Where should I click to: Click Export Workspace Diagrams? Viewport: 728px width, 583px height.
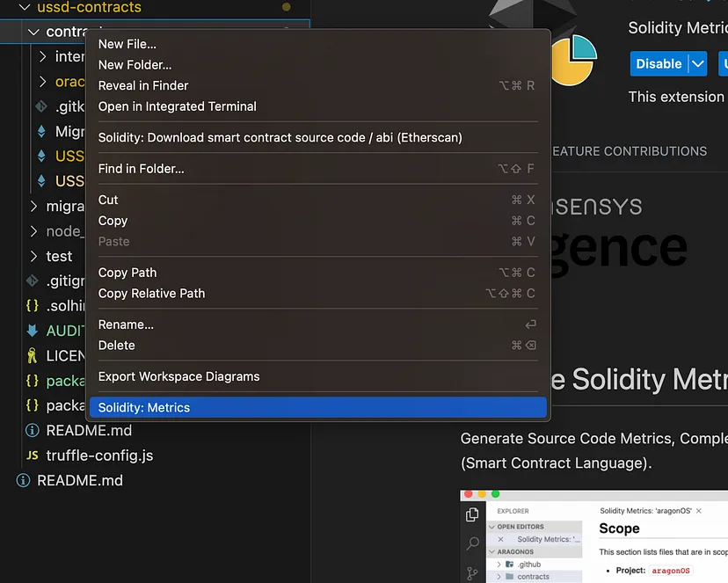coord(318,376)
